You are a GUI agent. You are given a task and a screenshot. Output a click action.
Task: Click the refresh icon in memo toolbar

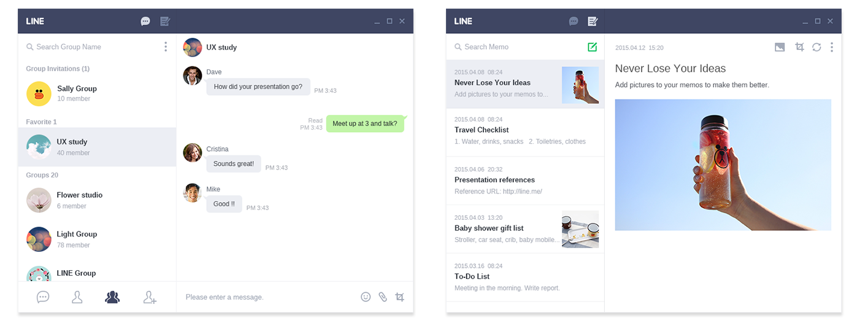(x=816, y=47)
